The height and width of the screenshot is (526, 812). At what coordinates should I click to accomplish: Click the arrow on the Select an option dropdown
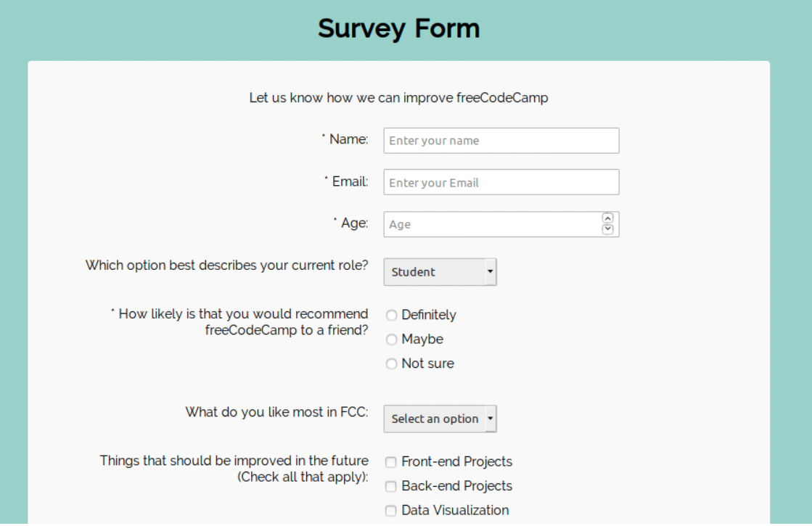491,419
